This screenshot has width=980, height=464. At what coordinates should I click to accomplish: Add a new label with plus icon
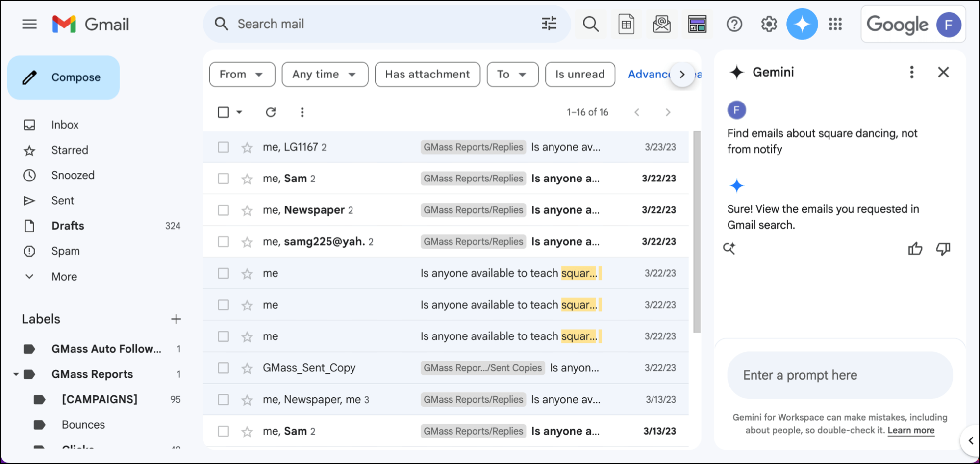tap(176, 319)
